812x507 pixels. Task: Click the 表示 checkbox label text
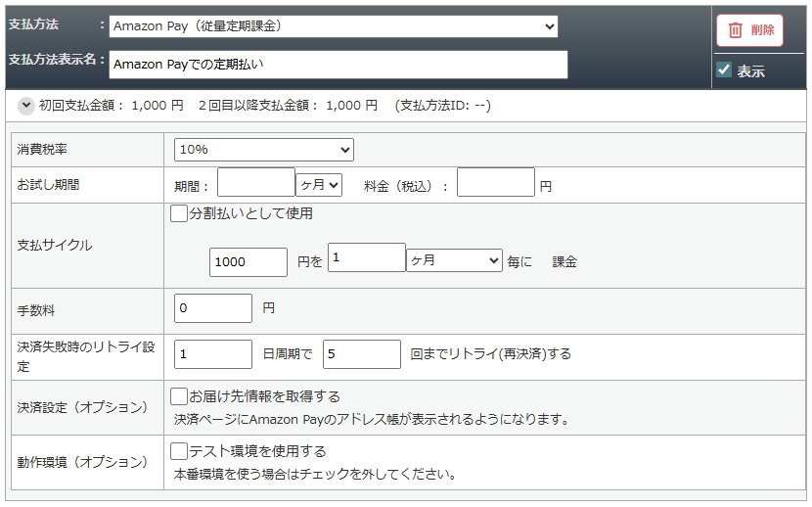[x=750, y=71]
